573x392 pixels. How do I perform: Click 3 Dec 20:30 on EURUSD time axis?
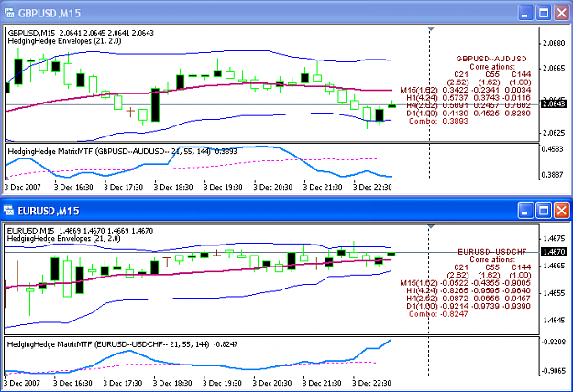click(272, 383)
